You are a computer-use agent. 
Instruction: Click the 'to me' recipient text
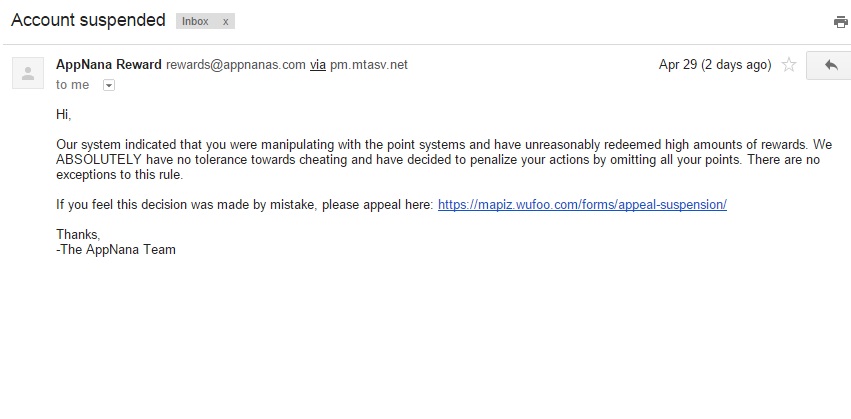click(x=72, y=85)
